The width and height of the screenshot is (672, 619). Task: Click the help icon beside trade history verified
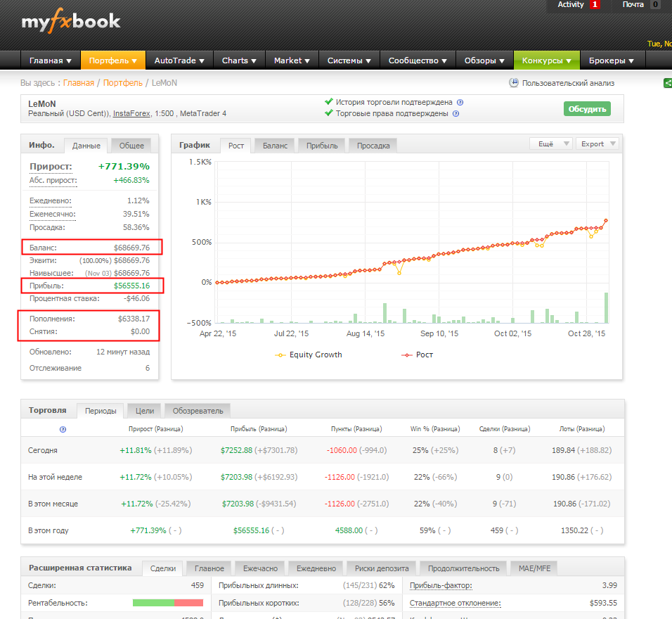tap(460, 103)
